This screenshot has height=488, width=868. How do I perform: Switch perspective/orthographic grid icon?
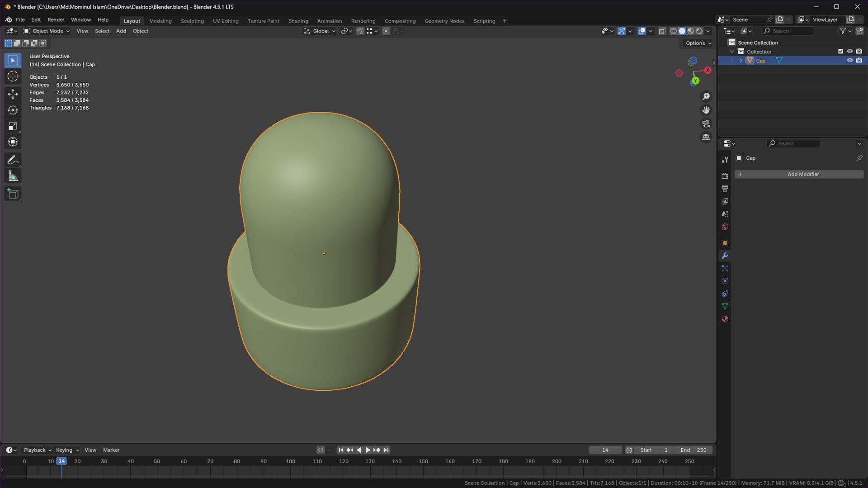click(706, 137)
